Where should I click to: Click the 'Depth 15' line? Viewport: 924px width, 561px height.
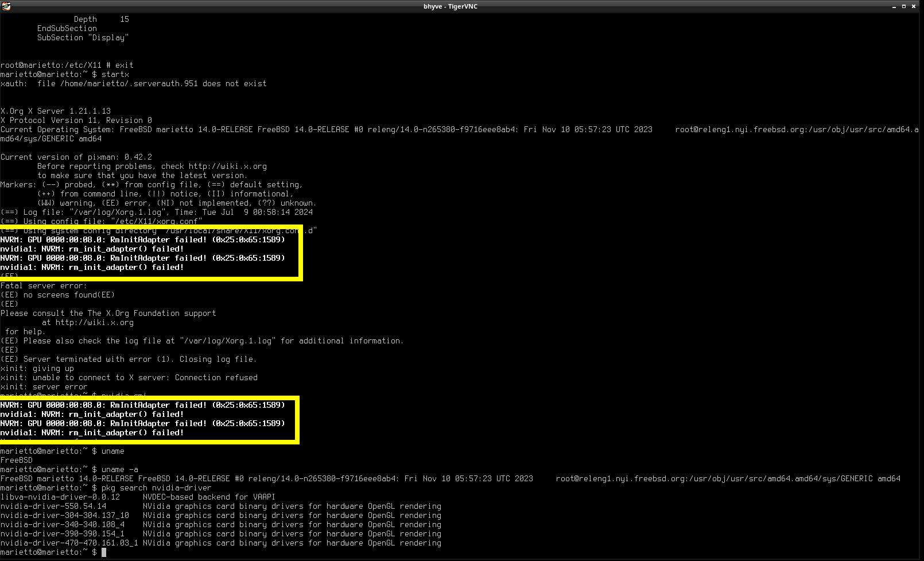[x=102, y=20]
